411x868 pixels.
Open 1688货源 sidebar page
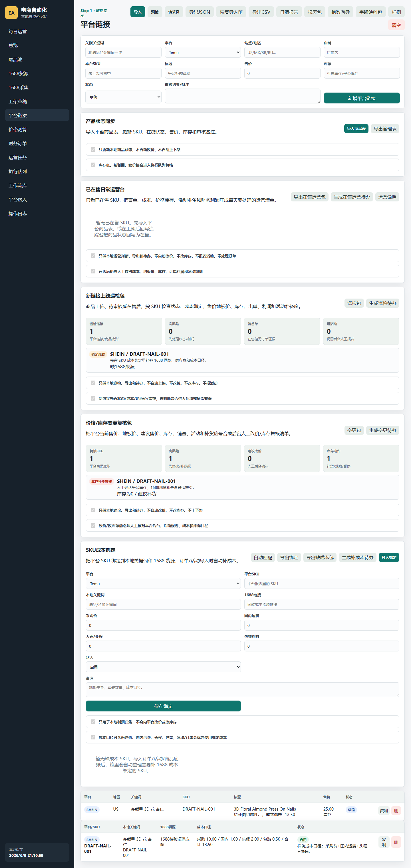(37, 73)
